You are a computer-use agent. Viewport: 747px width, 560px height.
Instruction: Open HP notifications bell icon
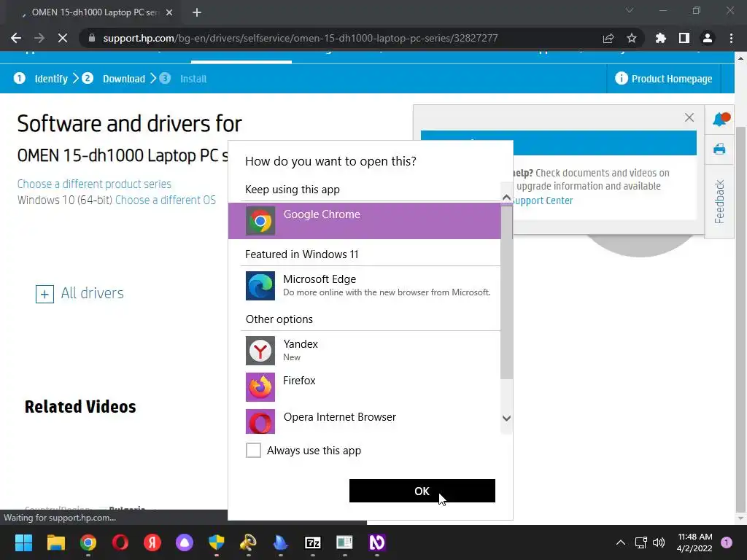[x=720, y=119]
